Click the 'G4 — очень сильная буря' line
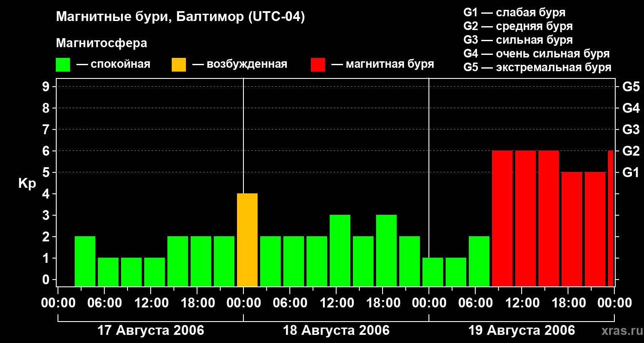The width and height of the screenshot is (644, 343). coord(536,54)
